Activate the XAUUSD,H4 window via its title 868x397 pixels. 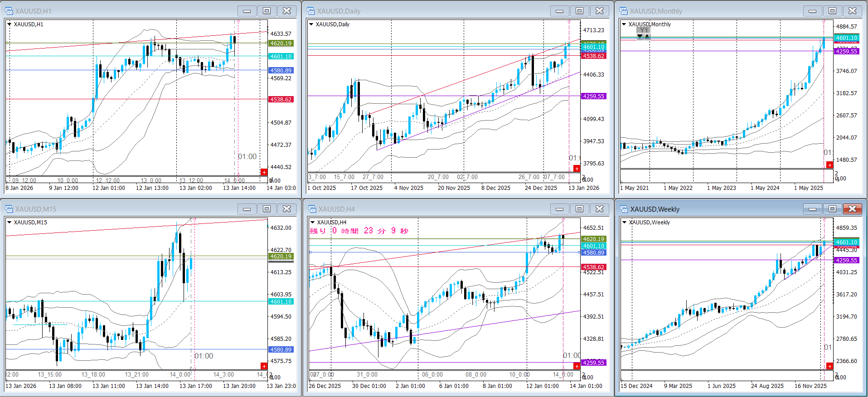(x=337, y=209)
